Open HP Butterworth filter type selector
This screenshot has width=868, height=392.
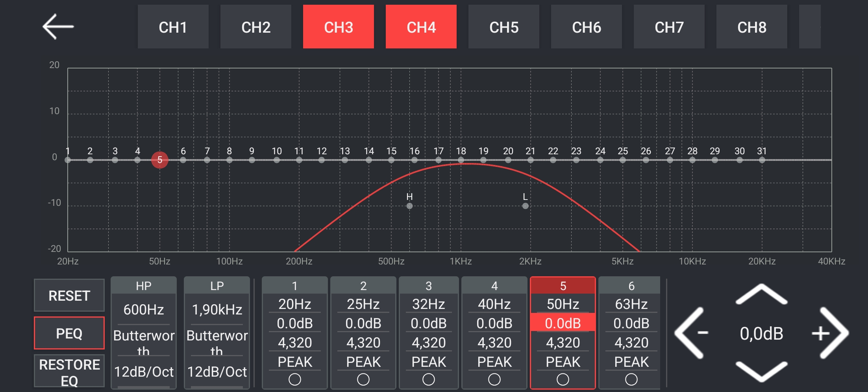pos(144,341)
